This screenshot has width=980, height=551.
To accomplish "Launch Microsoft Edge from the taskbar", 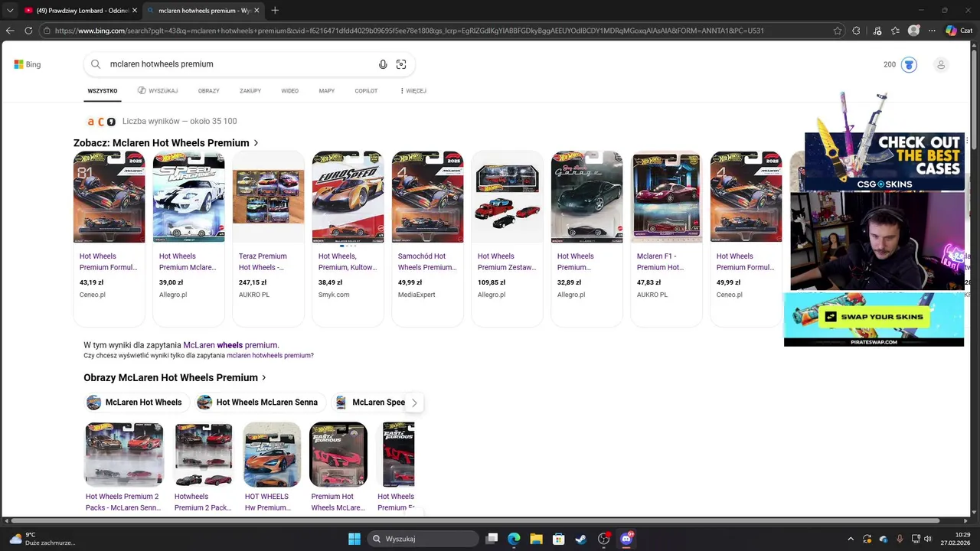I will tap(514, 539).
